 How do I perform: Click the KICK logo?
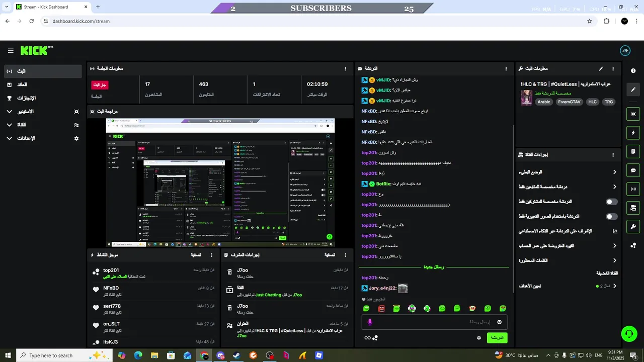coord(36,51)
